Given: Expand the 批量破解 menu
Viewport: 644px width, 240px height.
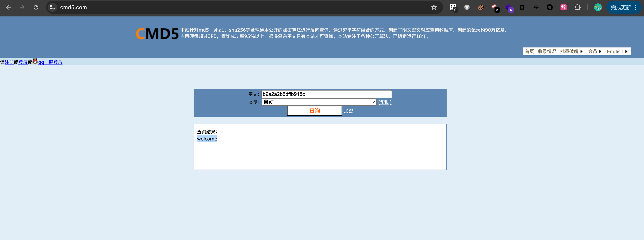Looking at the screenshot, I should pyautogui.click(x=571, y=51).
